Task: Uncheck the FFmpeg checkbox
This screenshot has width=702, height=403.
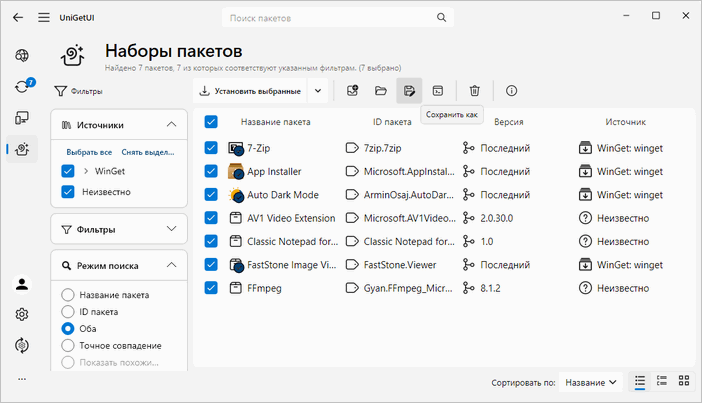Action: [x=211, y=287]
